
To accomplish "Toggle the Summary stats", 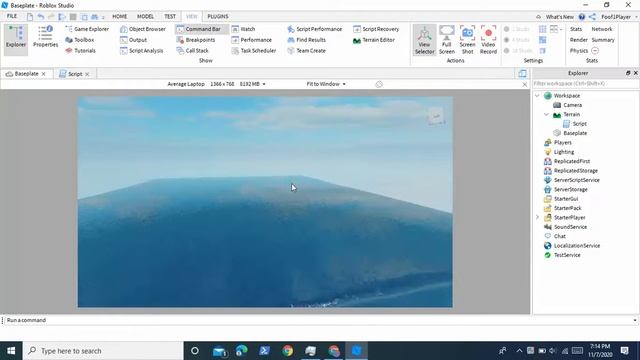I will coord(603,40).
